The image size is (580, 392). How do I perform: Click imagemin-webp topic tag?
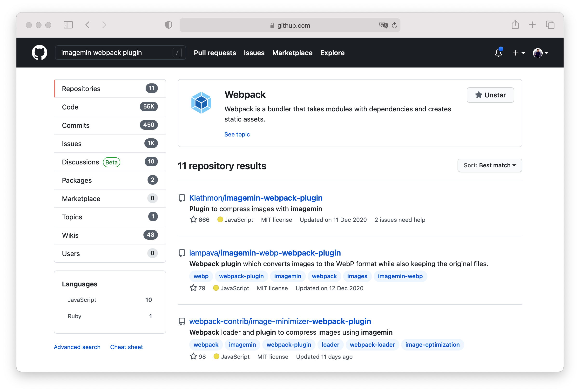tap(400, 276)
